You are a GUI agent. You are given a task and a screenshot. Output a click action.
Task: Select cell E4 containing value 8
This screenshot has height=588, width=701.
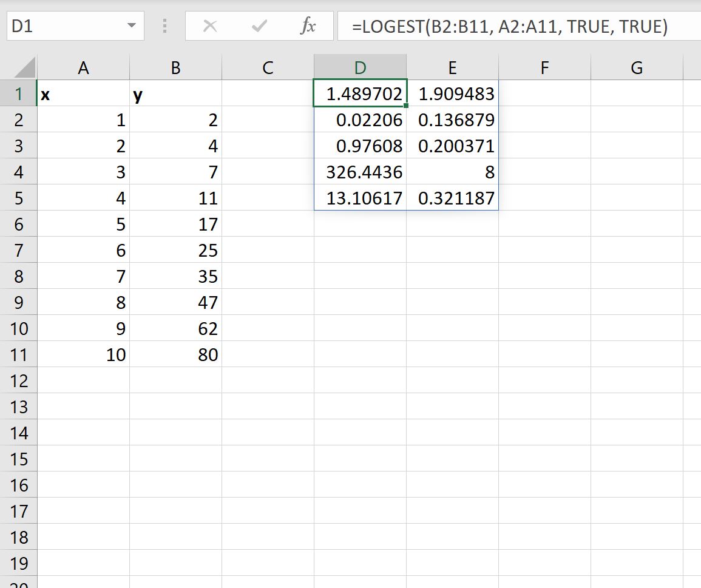coord(452,172)
